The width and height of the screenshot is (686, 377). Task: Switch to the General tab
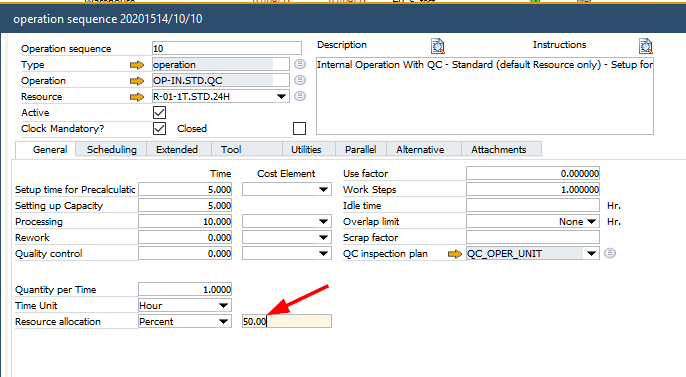[46, 150]
